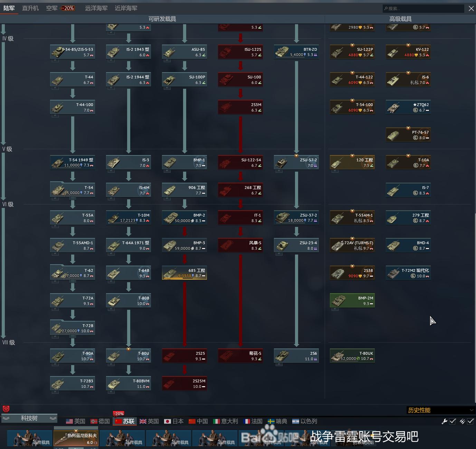Click the ammo refill icon
476x449 pixels.
click(x=462, y=421)
